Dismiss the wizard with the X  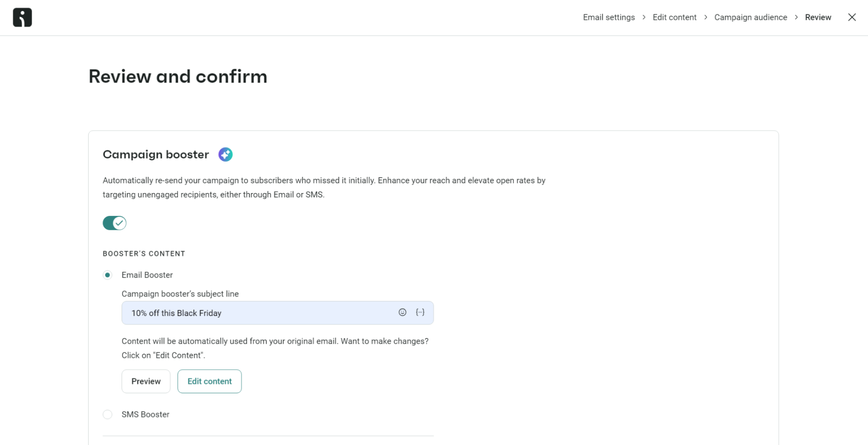pyautogui.click(x=851, y=17)
